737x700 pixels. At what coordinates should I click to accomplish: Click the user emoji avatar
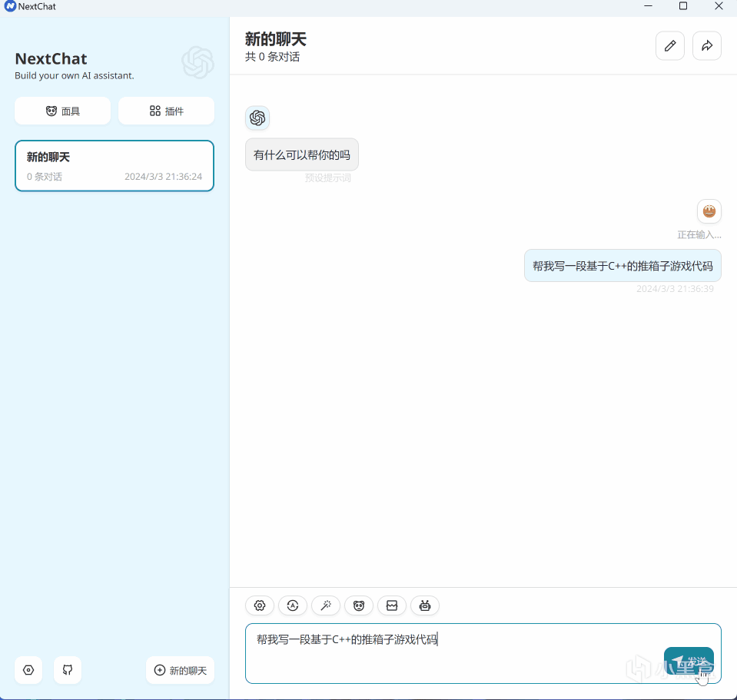[709, 211]
